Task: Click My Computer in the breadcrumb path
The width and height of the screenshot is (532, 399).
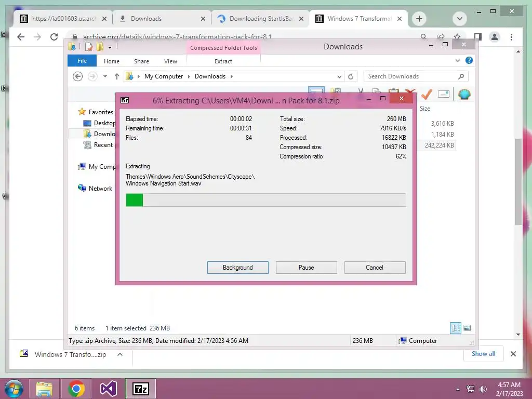Action: tap(164, 76)
